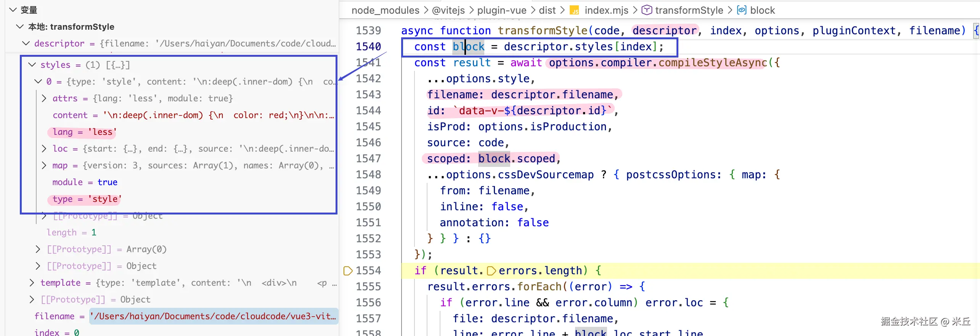The height and width of the screenshot is (336, 980).
Task: Select the index = 0 variable
Action: (x=57, y=332)
